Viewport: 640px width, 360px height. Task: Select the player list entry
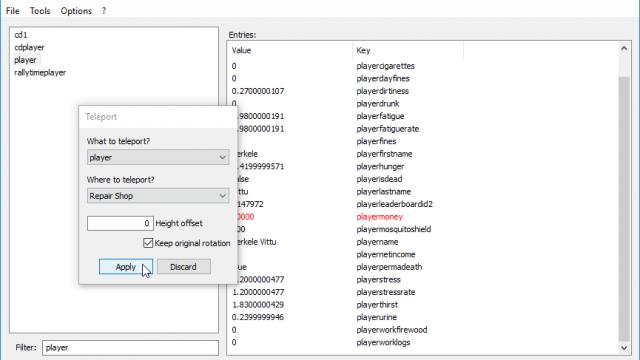tap(25, 60)
